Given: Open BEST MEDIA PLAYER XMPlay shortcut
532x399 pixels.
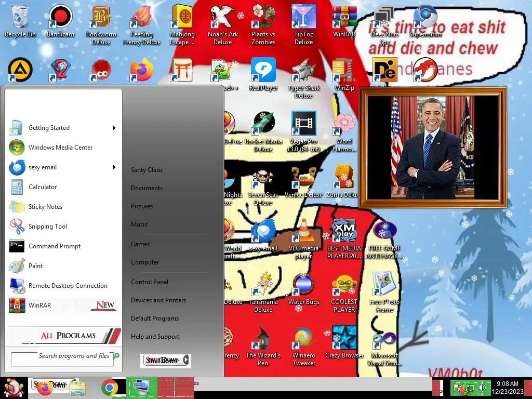Looking at the screenshot, I should coord(344,240).
